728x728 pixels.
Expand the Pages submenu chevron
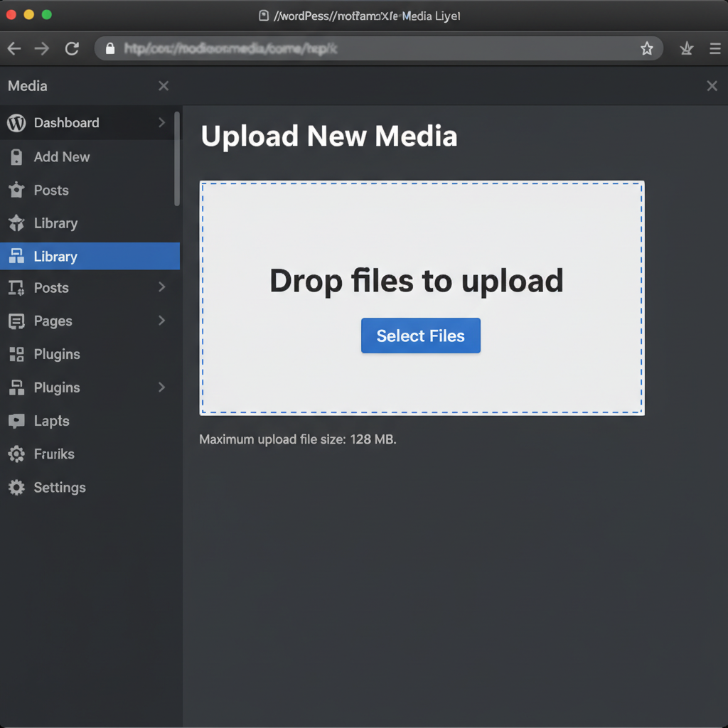click(162, 321)
